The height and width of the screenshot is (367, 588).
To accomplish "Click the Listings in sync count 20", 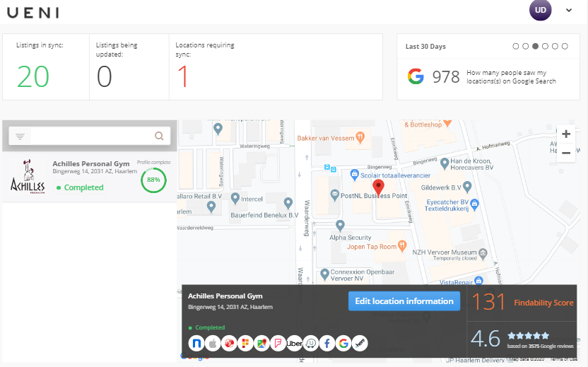I will coord(33,76).
